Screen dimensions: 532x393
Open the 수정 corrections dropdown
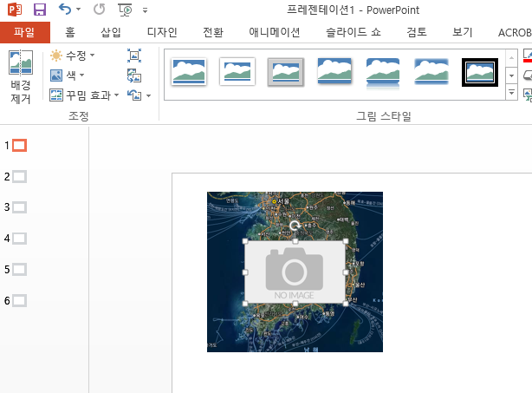click(72, 56)
